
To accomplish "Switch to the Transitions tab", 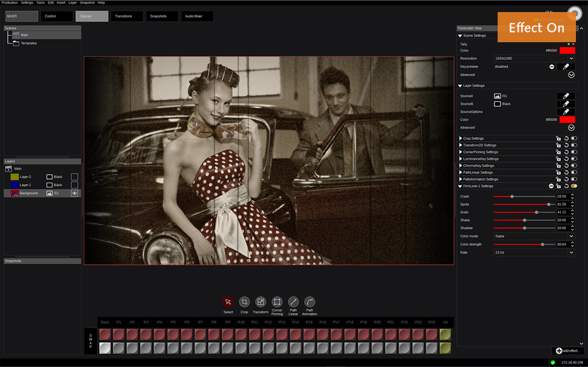I will (x=128, y=16).
